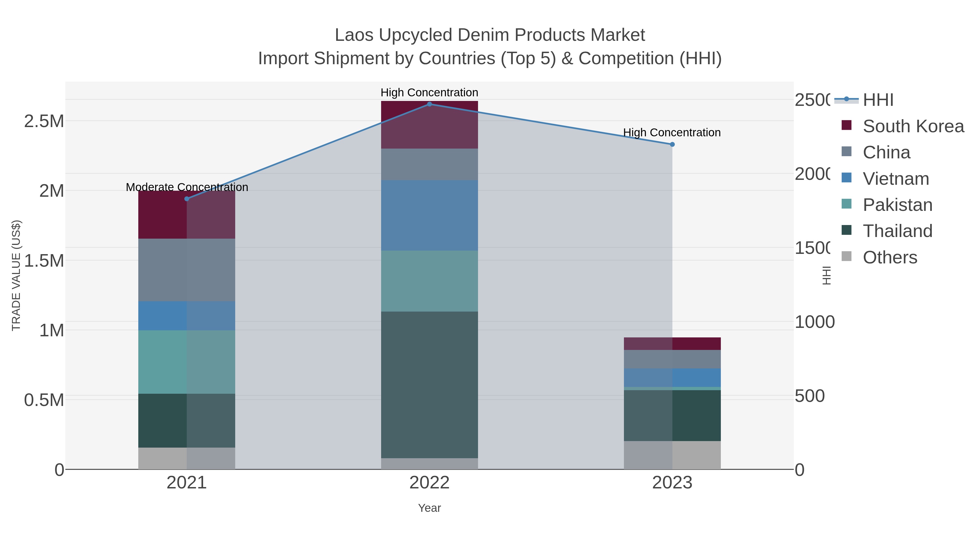
Task: Select the 2021 China bar segment
Action: pos(187,270)
